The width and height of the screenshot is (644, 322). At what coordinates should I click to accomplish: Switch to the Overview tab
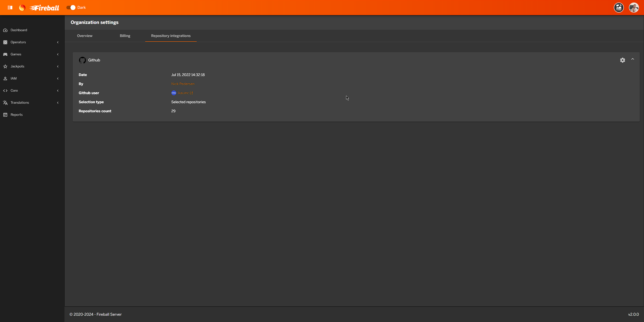(85, 36)
